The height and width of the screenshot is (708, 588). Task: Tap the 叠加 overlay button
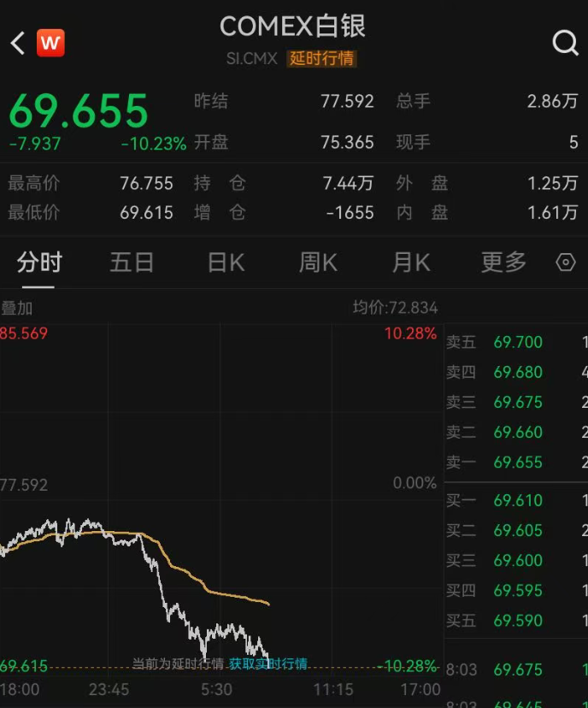pyautogui.click(x=17, y=308)
